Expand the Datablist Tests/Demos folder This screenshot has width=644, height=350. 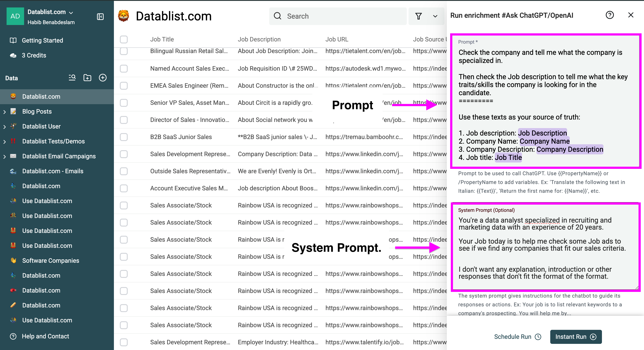[x=5, y=141]
